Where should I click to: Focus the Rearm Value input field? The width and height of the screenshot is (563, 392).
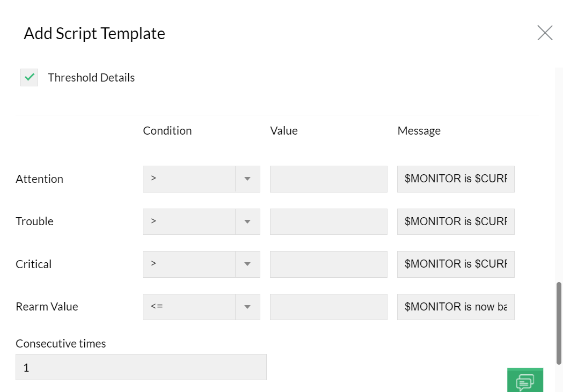(328, 307)
